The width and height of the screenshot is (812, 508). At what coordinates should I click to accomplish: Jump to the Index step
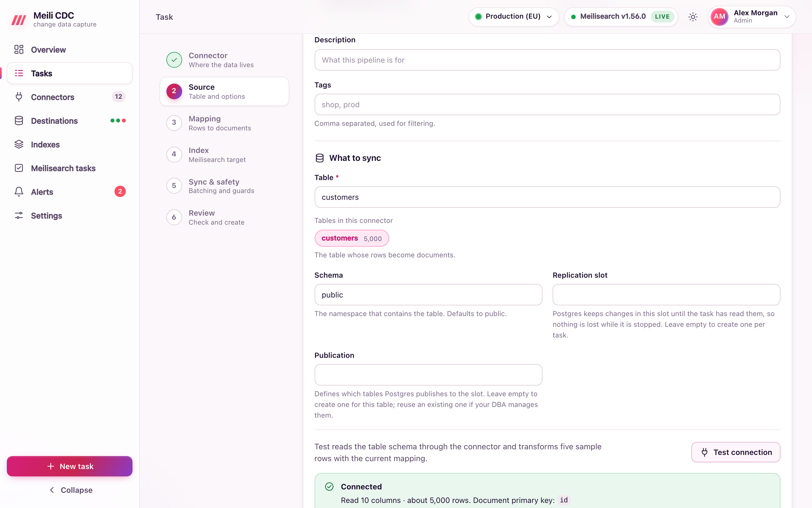coord(224,155)
